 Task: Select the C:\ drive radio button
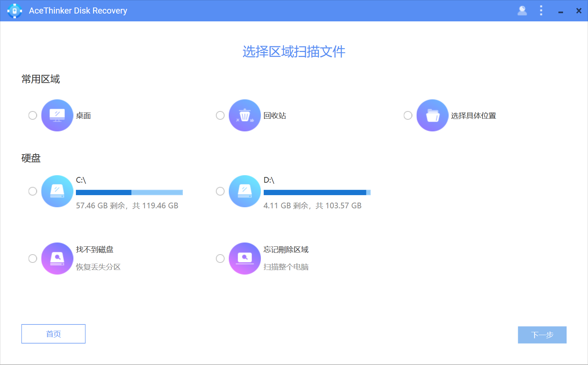[x=33, y=191]
